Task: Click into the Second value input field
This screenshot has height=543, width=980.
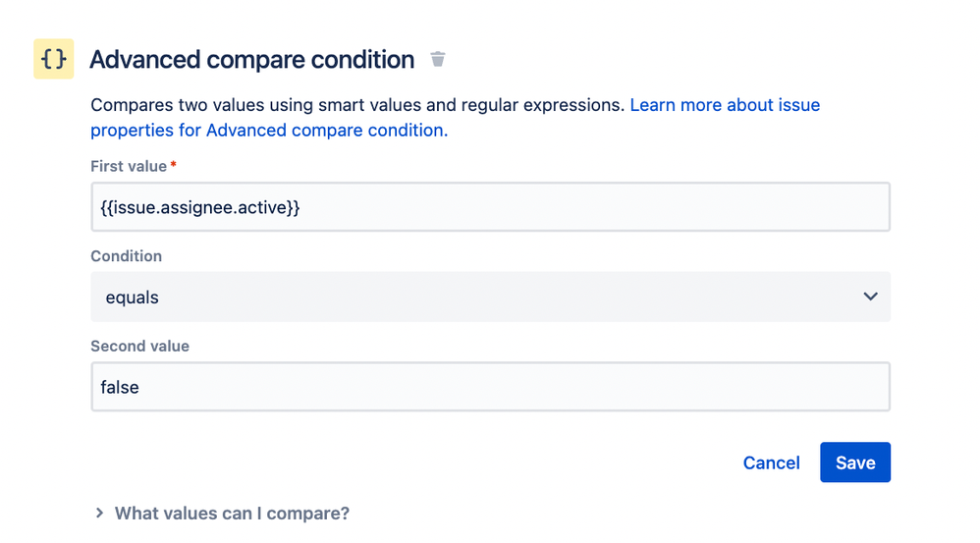Action: (490, 387)
